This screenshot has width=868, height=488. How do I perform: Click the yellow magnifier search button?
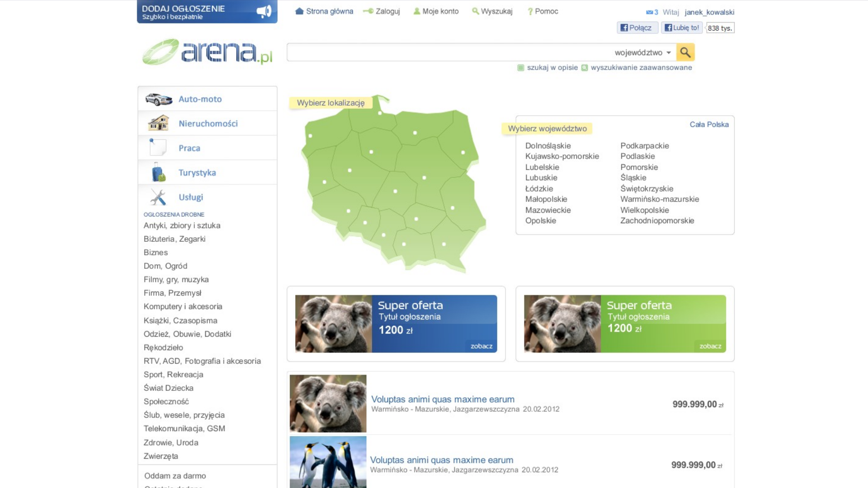coord(685,52)
